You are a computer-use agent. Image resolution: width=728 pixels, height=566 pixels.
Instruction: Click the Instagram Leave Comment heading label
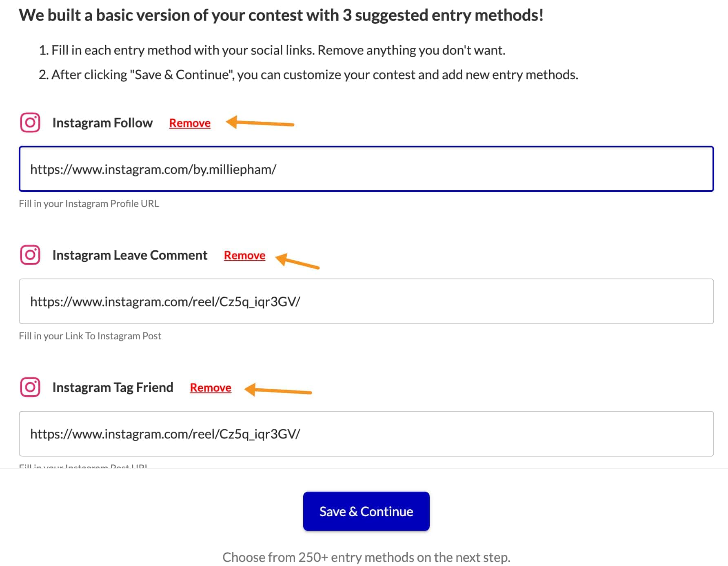pyautogui.click(x=129, y=255)
